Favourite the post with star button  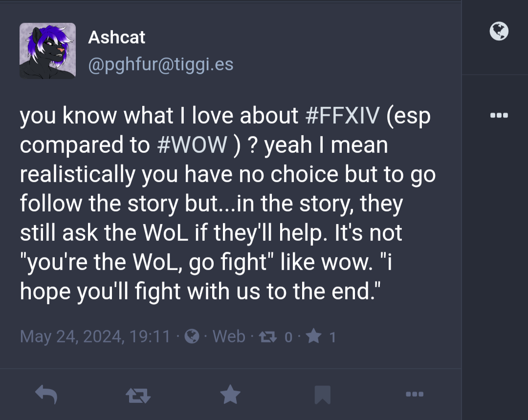click(230, 394)
